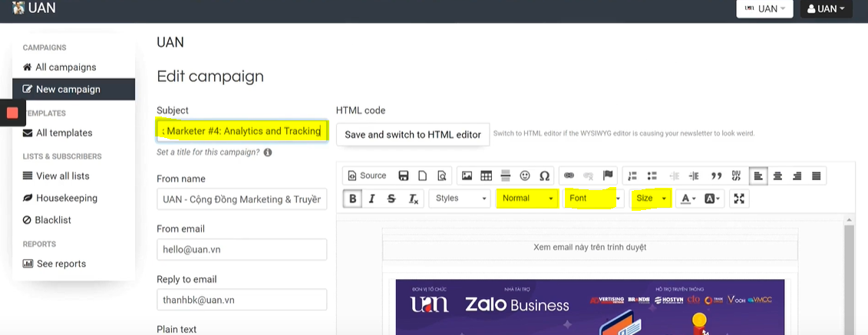The width and height of the screenshot is (868, 335).
Task: Click Save and switch to HTML editor
Action: [413, 134]
